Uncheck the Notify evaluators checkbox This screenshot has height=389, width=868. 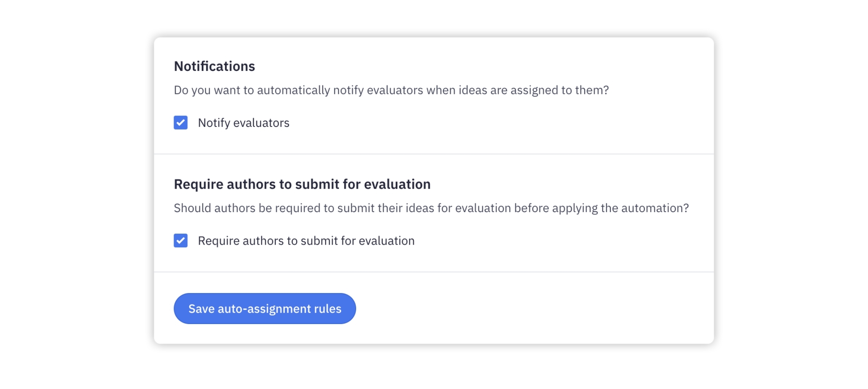tap(181, 122)
